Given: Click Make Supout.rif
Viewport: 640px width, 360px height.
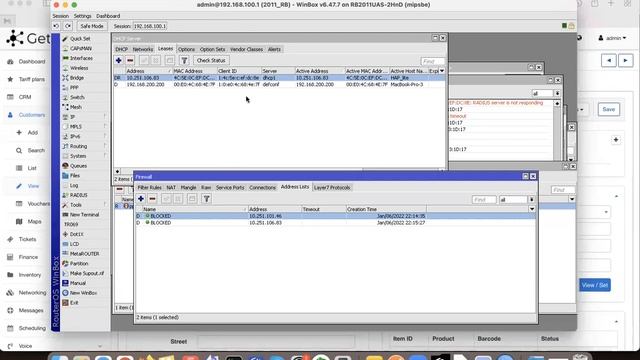Looking at the screenshot, I should tap(87, 273).
